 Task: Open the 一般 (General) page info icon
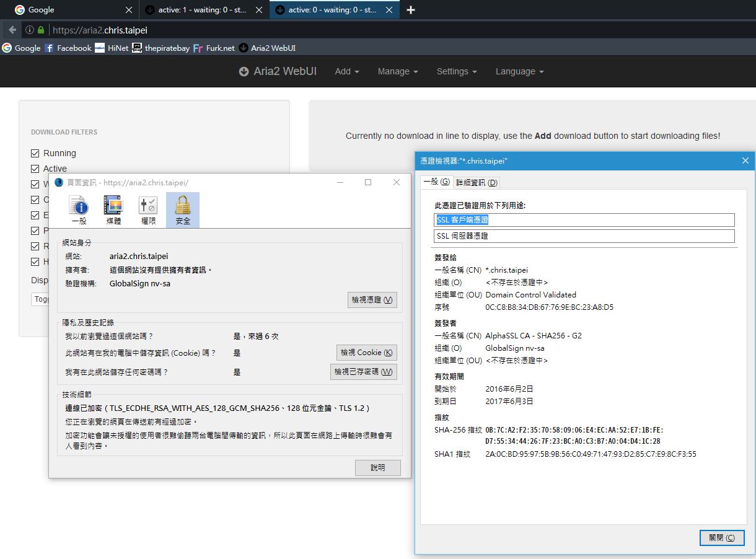click(79, 209)
